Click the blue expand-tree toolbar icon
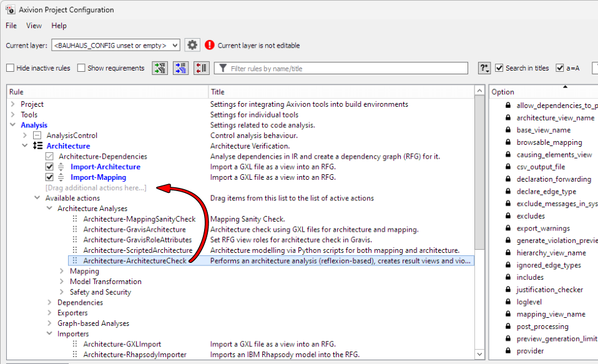Image resolution: width=598 pixels, height=364 pixels. [180, 68]
